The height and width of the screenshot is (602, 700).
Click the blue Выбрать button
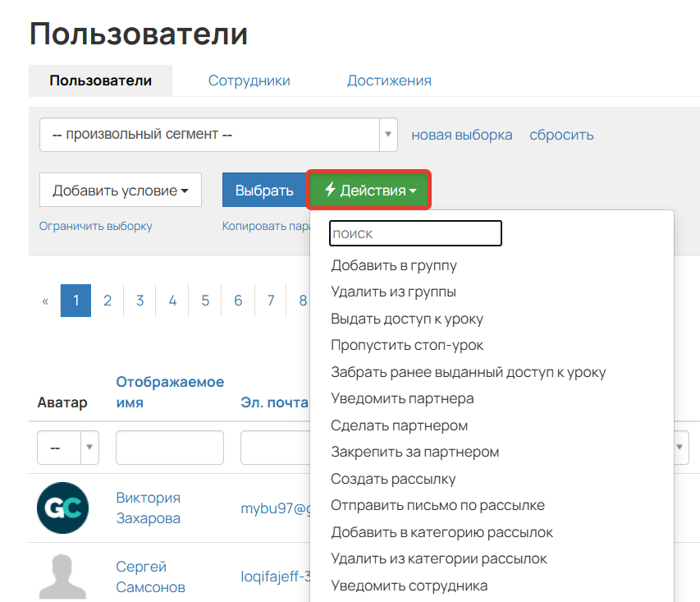point(264,190)
